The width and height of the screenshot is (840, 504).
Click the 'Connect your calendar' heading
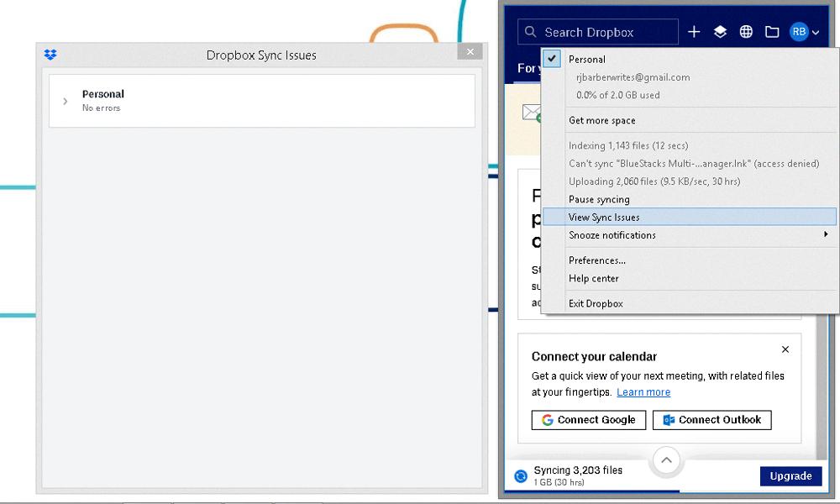point(594,357)
